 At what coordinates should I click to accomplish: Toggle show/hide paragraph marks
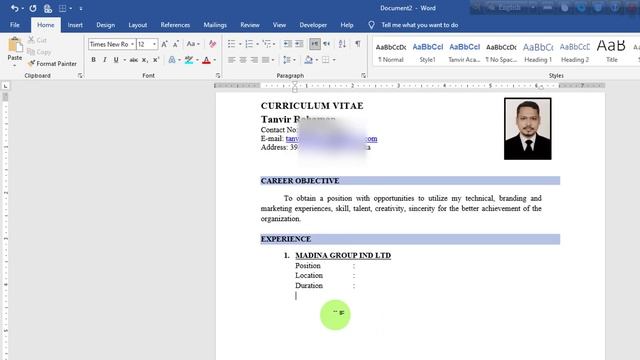pyautogui.click(x=358, y=44)
